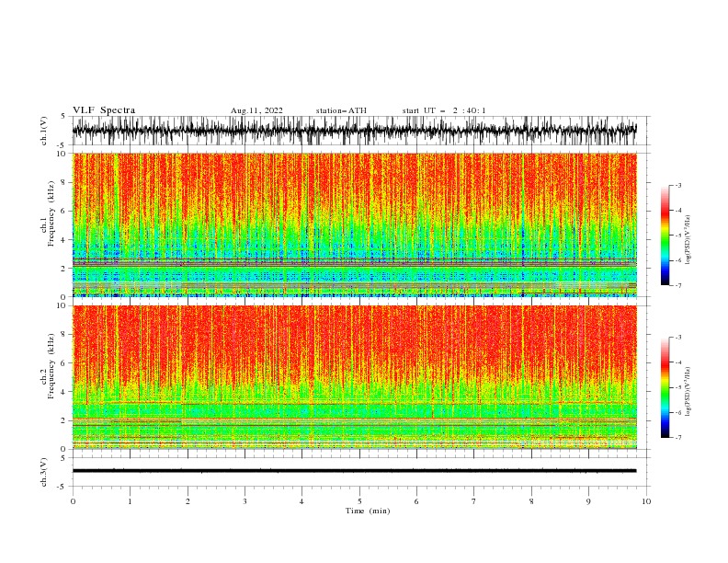Click the ch.2 color bar log(PSD) label

pos(688,392)
